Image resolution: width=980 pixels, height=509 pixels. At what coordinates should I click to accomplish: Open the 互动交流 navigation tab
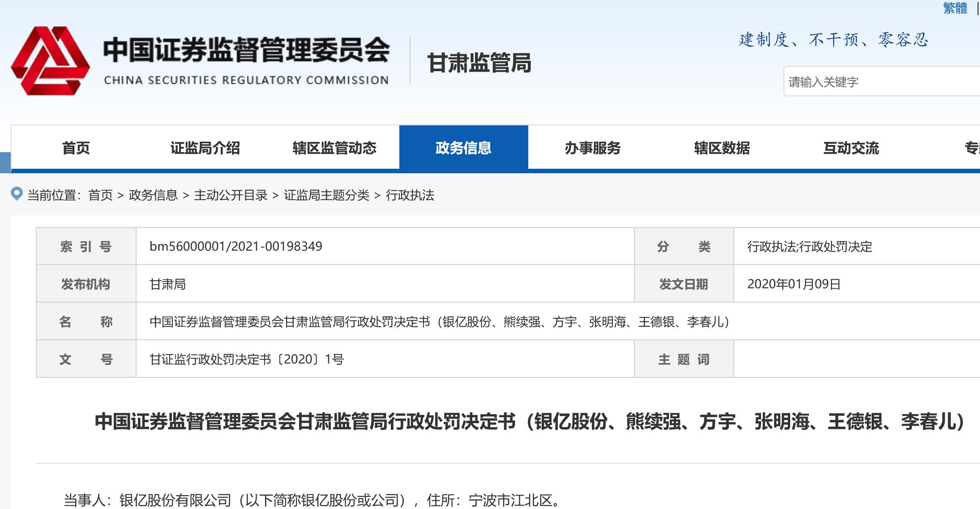[x=851, y=148]
